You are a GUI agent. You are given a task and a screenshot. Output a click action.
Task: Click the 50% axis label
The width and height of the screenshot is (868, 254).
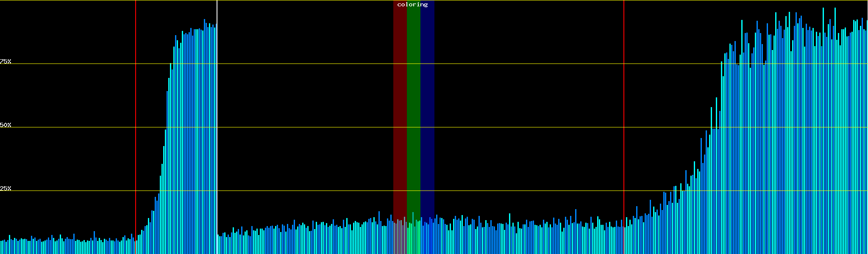point(6,125)
